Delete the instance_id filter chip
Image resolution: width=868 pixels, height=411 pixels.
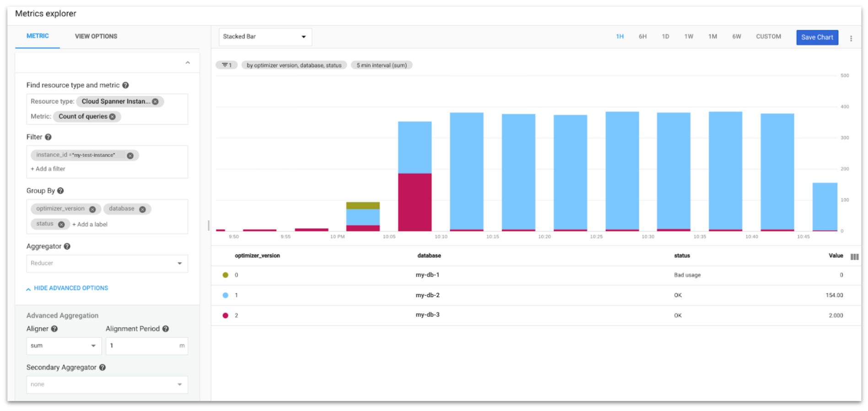(130, 155)
